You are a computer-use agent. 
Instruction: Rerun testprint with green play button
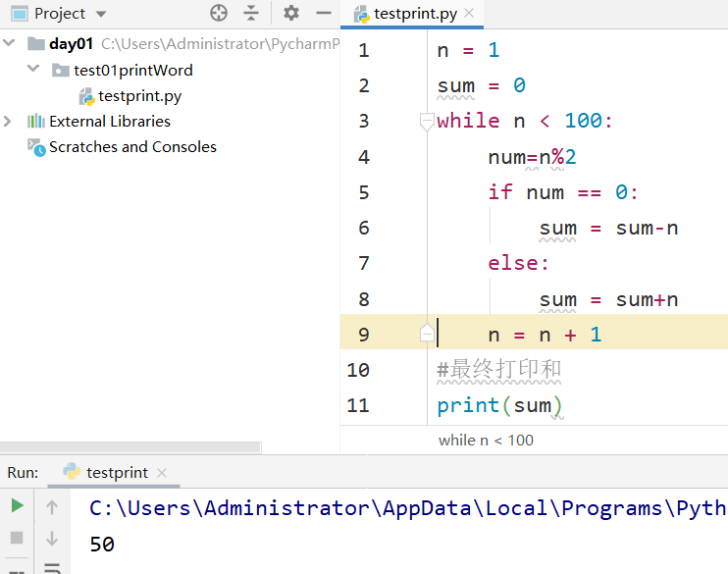tap(18, 505)
